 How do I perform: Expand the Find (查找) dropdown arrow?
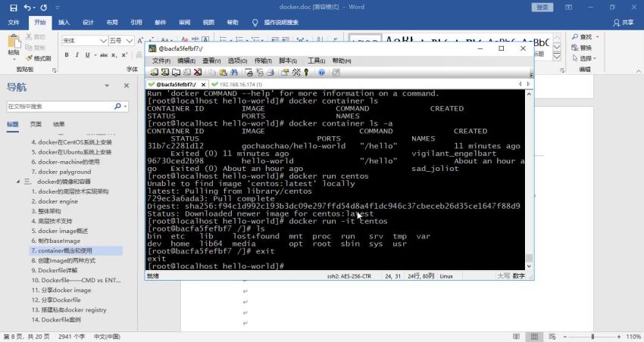(597, 36)
